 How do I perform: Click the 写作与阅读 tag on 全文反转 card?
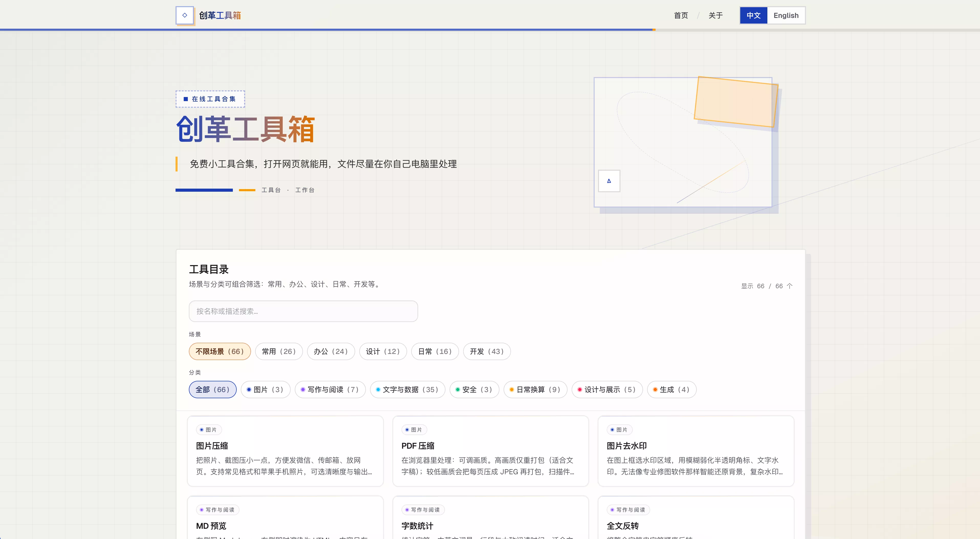coord(628,510)
